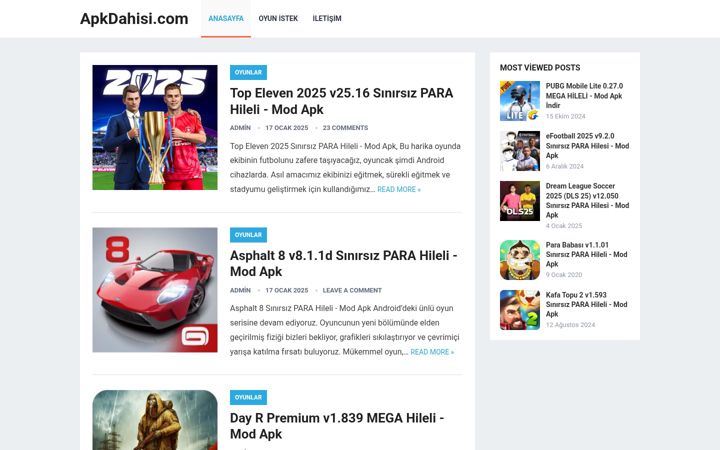The height and width of the screenshot is (450, 720).
Task: Open PUBG Mobile Lite 0.27.0 sidebar link
Action: pyautogui.click(x=584, y=96)
